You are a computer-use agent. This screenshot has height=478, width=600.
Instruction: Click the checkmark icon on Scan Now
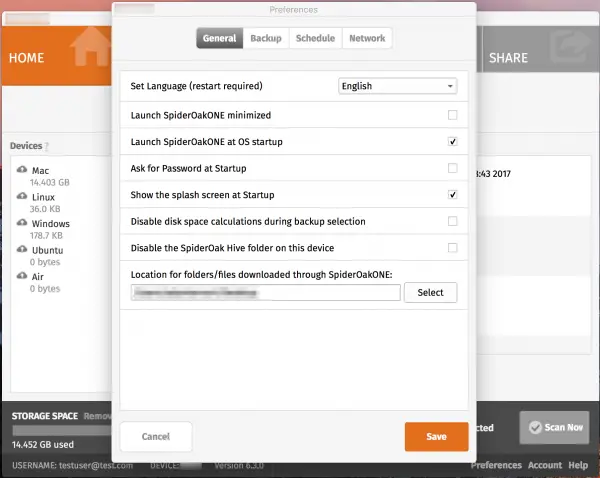535,427
